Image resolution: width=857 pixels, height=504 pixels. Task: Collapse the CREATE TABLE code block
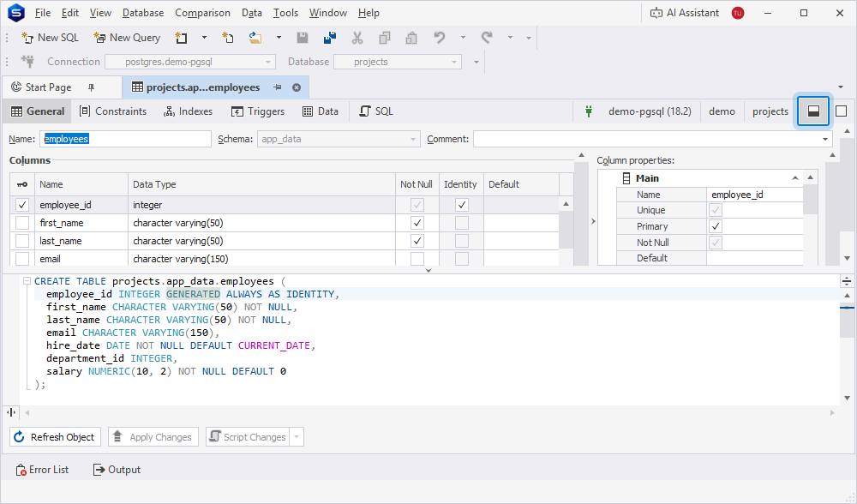pos(27,281)
